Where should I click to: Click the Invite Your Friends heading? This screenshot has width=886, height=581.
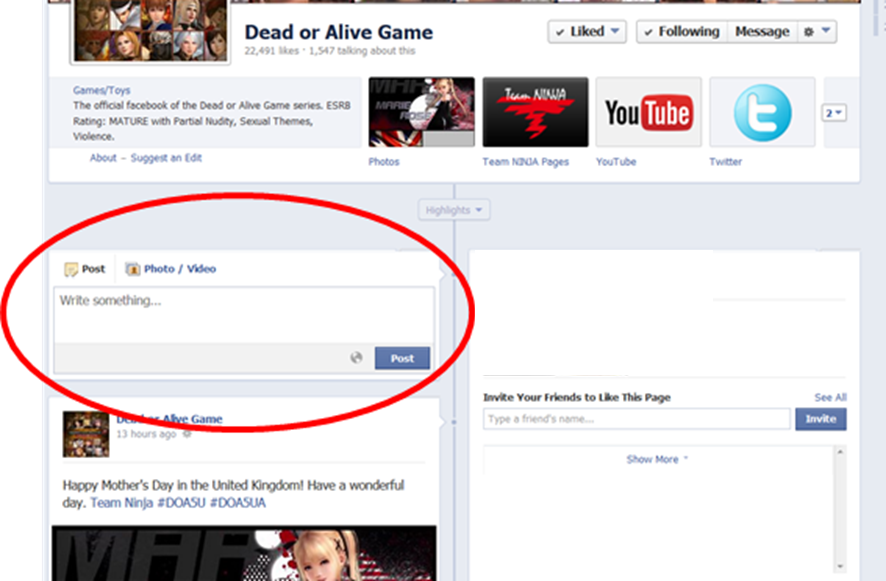click(x=577, y=397)
